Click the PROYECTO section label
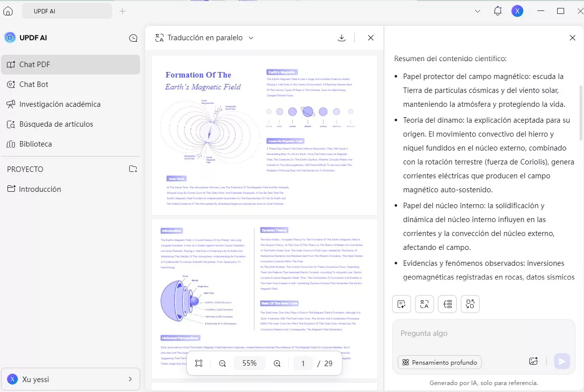 point(25,169)
